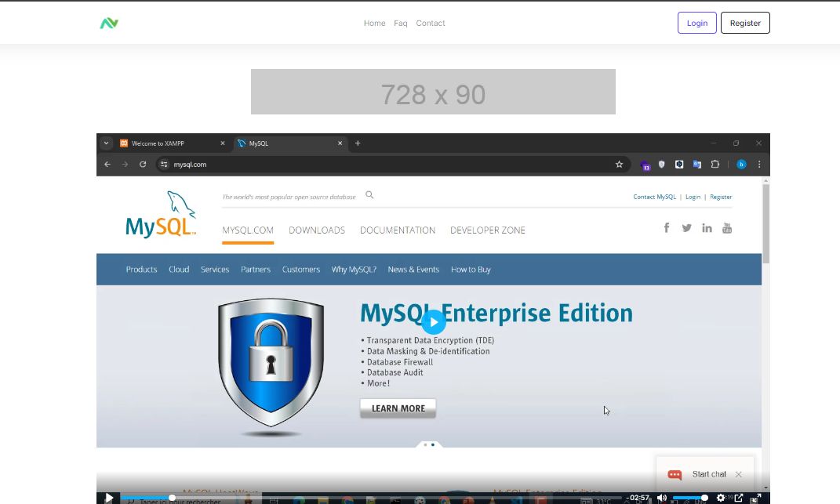The width and height of the screenshot is (840, 504).
Task: Click the blue play overlay on video
Action: [434, 322]
